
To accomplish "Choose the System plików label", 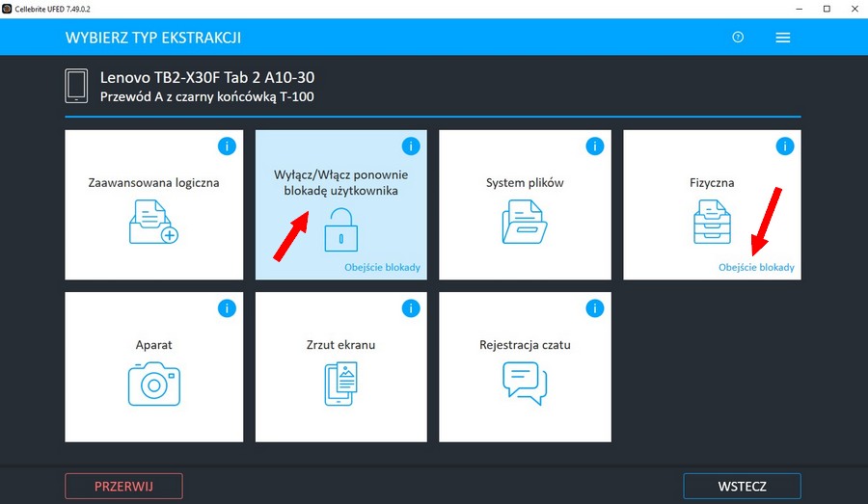I will (x=525, y=182).
